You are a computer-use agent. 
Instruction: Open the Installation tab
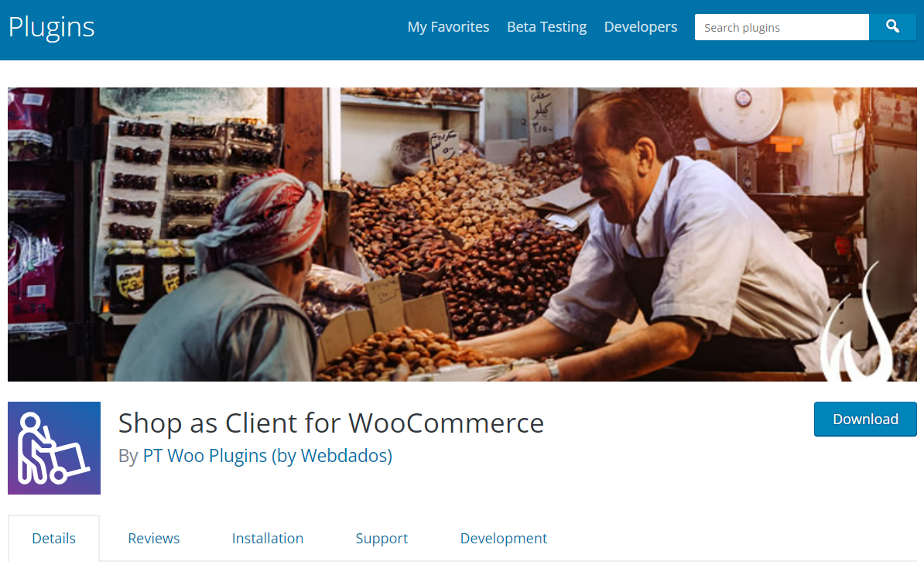pos(268,538)
